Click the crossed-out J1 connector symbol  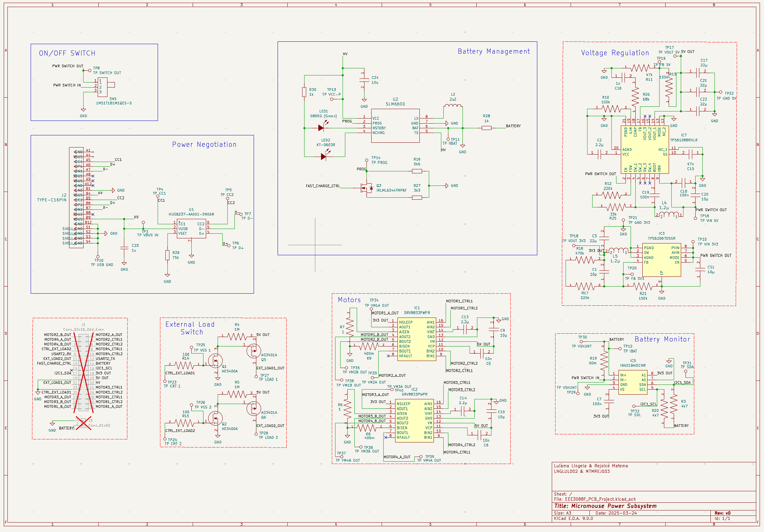[x=83, y=372]
